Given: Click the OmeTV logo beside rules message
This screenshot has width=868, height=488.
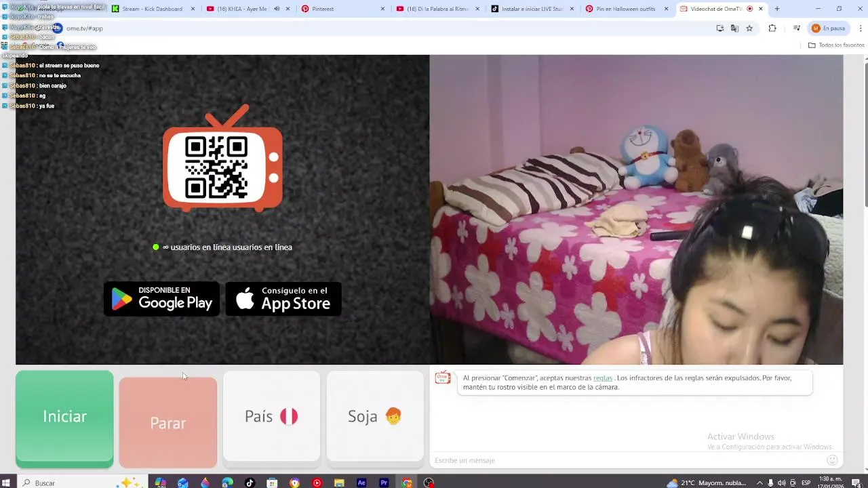Looking at the screenshot, I should pyautogui.click(x=443, y=378).
